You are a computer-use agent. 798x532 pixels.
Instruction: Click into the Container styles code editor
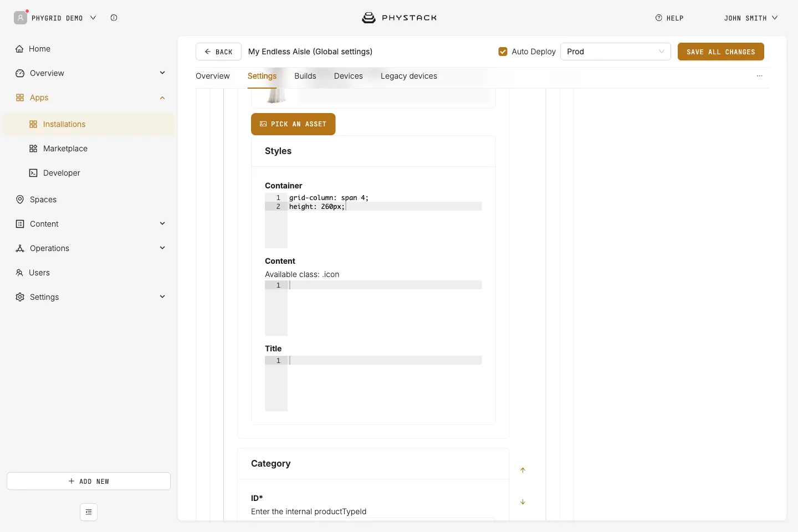tap(374, 221)
